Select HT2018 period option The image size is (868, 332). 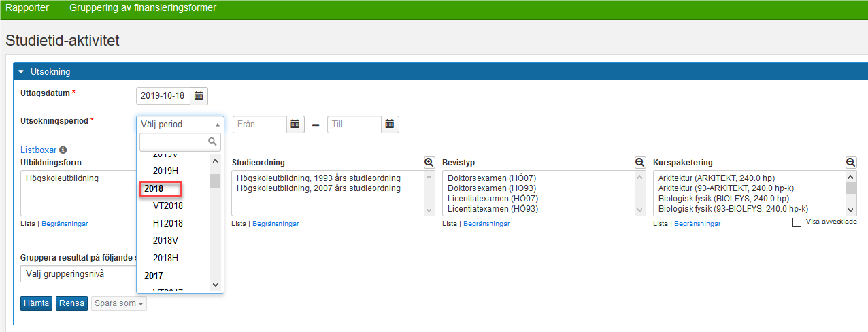[168, 223]
